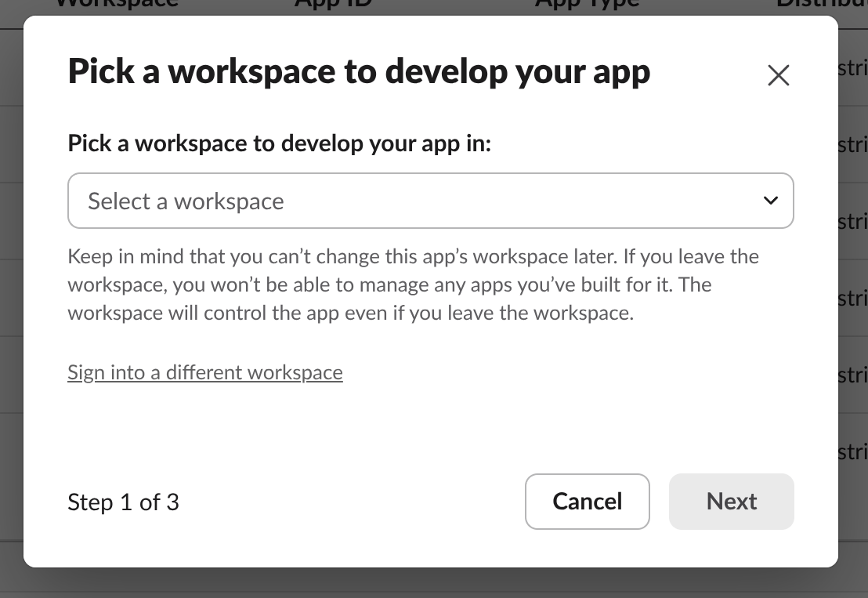Click first row's distribution cell behind dialog
Image resolution: width=868 pixels, height=598 pixels.
coord(852,68)
